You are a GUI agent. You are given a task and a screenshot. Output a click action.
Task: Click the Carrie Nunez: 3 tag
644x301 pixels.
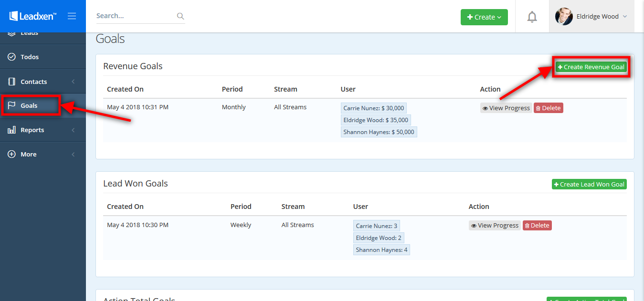377,226
